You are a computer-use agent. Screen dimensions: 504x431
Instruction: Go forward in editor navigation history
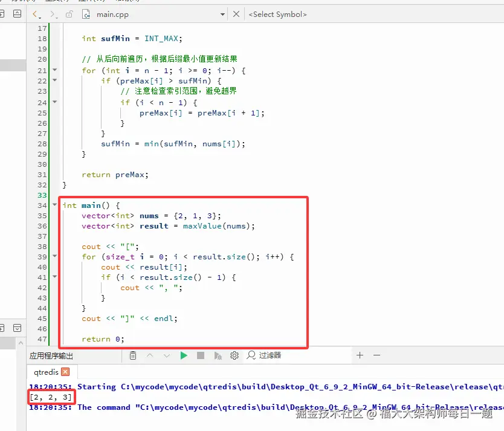coord(52,14)
